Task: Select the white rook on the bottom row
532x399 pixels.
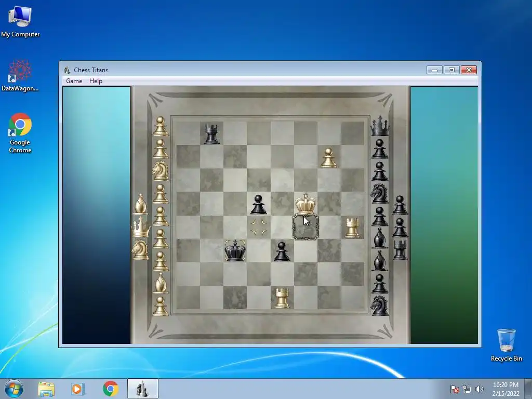Action: [282, 298]
